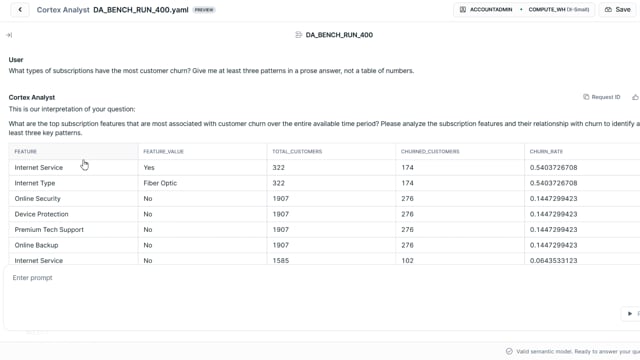The width and height of the screenshot is (640, 360).
Task: Click the DA_BENCH_RUN_400 semantic model icon
Action: click(298, 35)
